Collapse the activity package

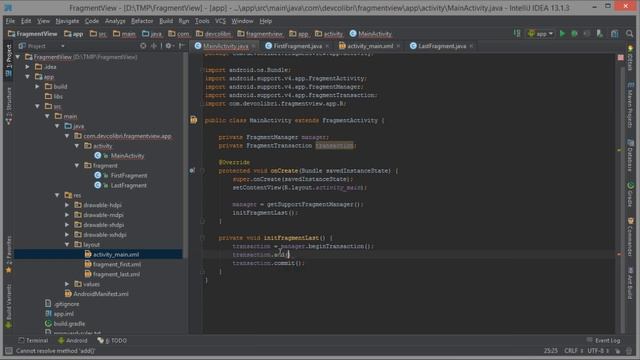click(x=77, y=146)
